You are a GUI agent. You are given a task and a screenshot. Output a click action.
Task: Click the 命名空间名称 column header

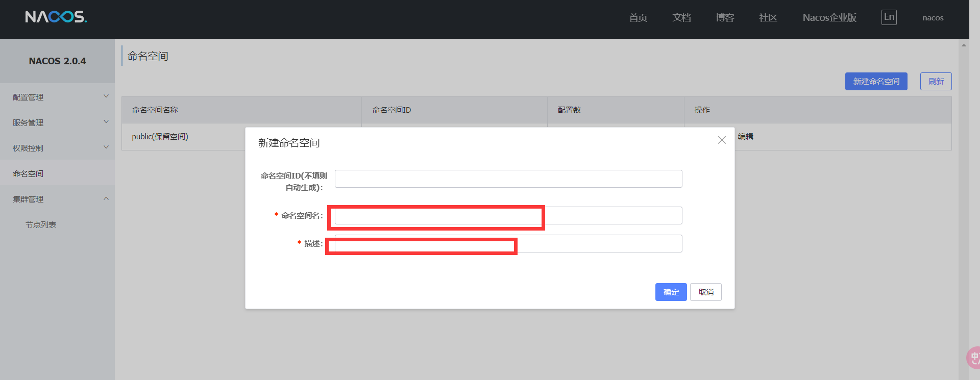tap(241, 110)
